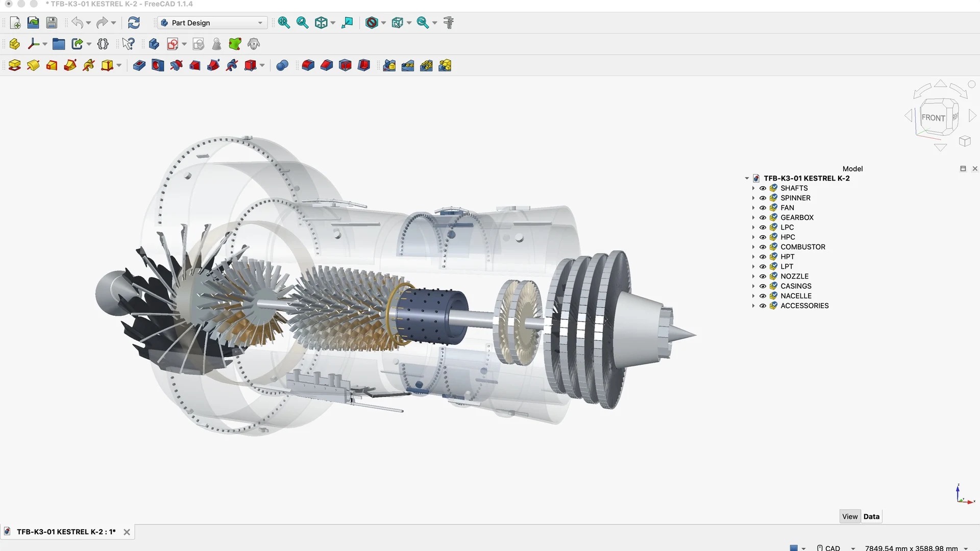The image size is (980, 551).
Task: Select the Revolution tool
Action: [x=33, y=66]
